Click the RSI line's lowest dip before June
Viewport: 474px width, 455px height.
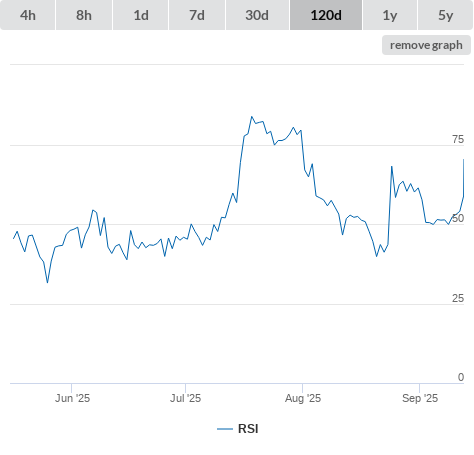coord(47,283)
